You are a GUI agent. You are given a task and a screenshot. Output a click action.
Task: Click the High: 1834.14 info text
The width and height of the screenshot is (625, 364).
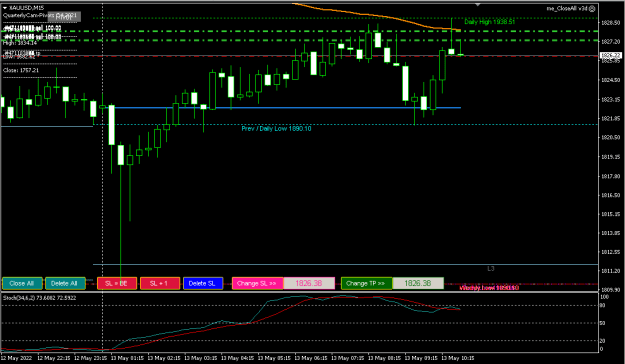pos(20,43)
